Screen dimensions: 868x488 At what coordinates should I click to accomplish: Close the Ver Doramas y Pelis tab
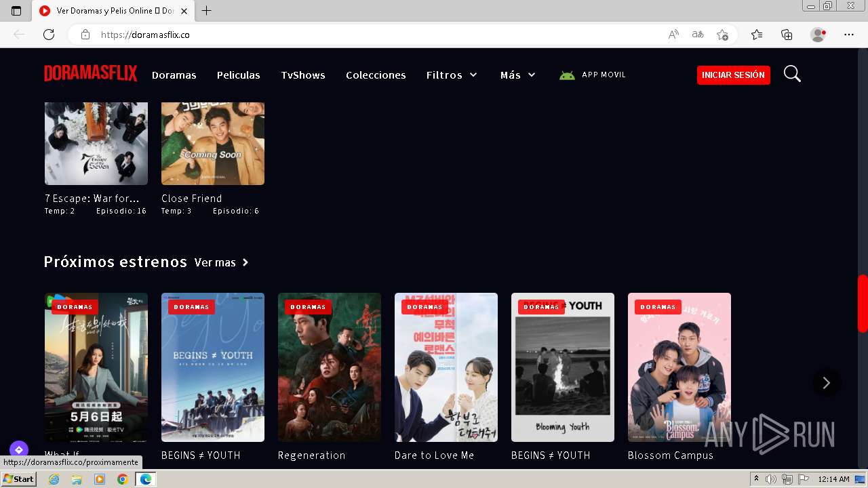[184, 11]
